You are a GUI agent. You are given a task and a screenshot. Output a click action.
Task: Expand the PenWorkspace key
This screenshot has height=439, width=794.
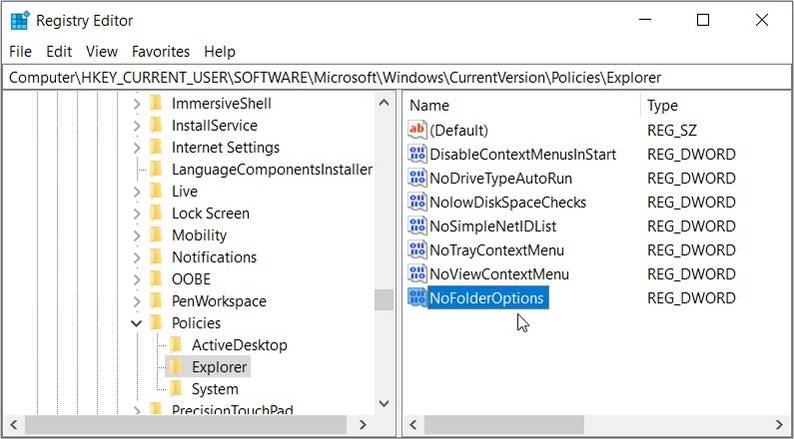137,301
